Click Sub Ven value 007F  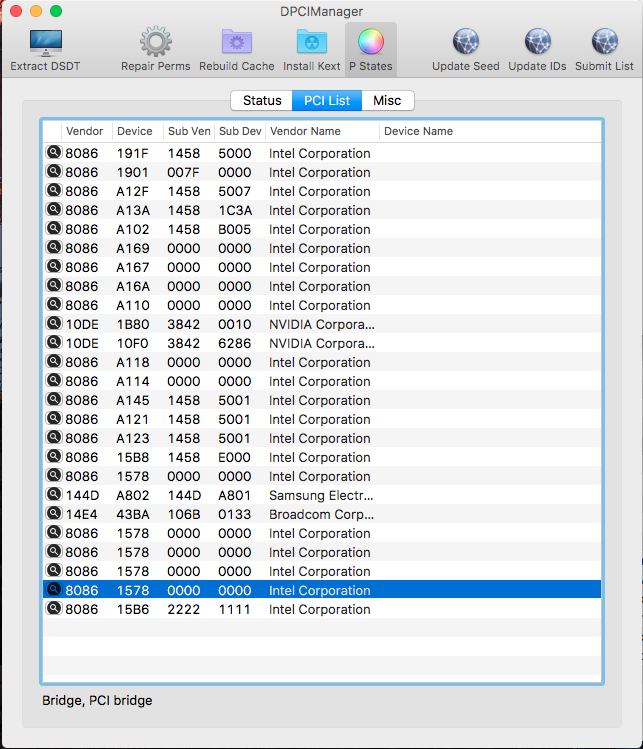point(183,172)
